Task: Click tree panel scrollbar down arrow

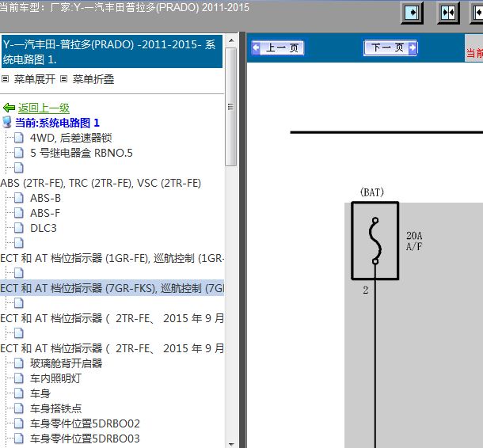Action: (x=231, y=444)
